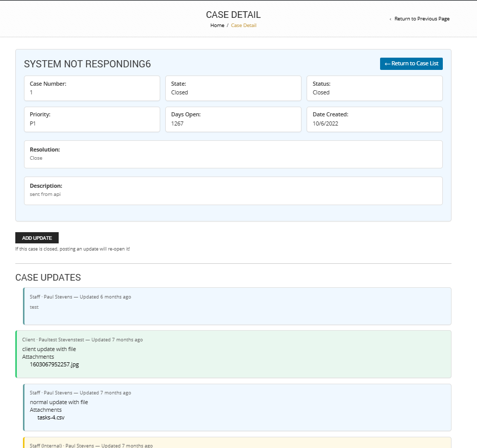Select the staff update reading "test"
477x448 pixels.
pyautogui.click(x=237, y=306)
